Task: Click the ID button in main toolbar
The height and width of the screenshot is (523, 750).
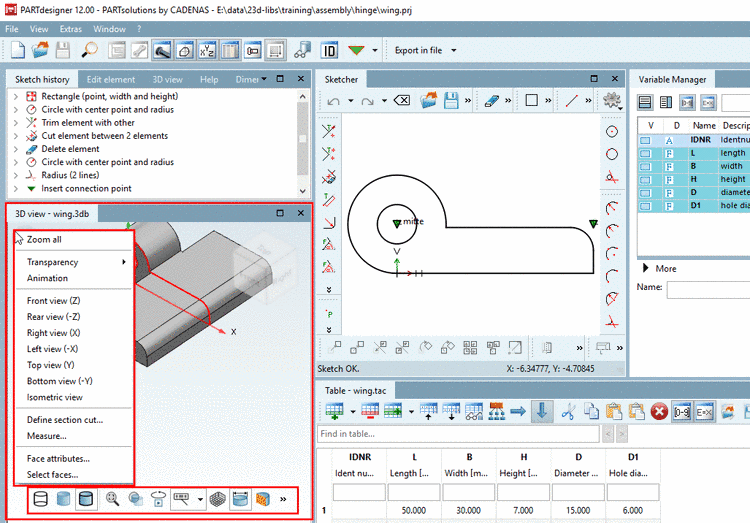Action: click(x=329, y=50)
